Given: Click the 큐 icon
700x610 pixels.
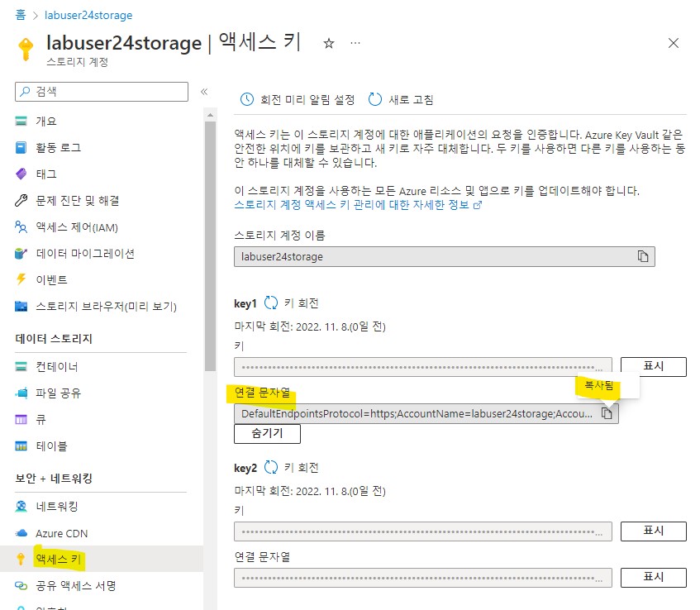Looking at the screenshot, I should pos(21,419).
